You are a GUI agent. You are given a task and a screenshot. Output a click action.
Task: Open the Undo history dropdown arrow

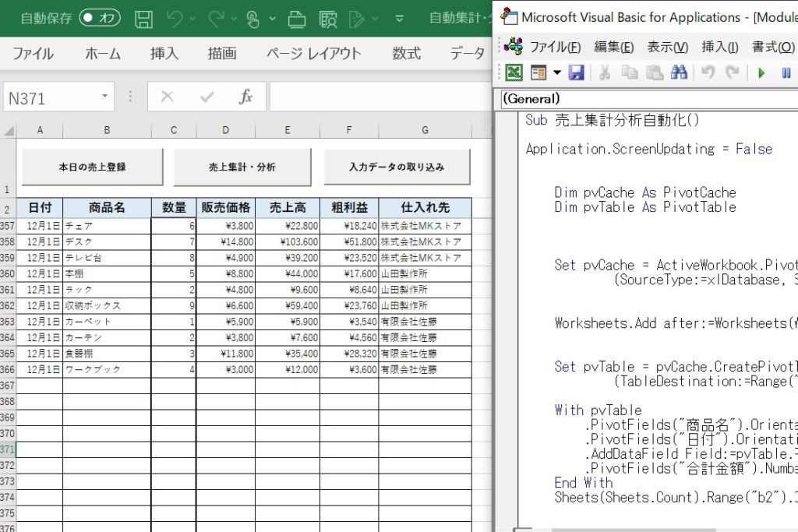(193, 19)
